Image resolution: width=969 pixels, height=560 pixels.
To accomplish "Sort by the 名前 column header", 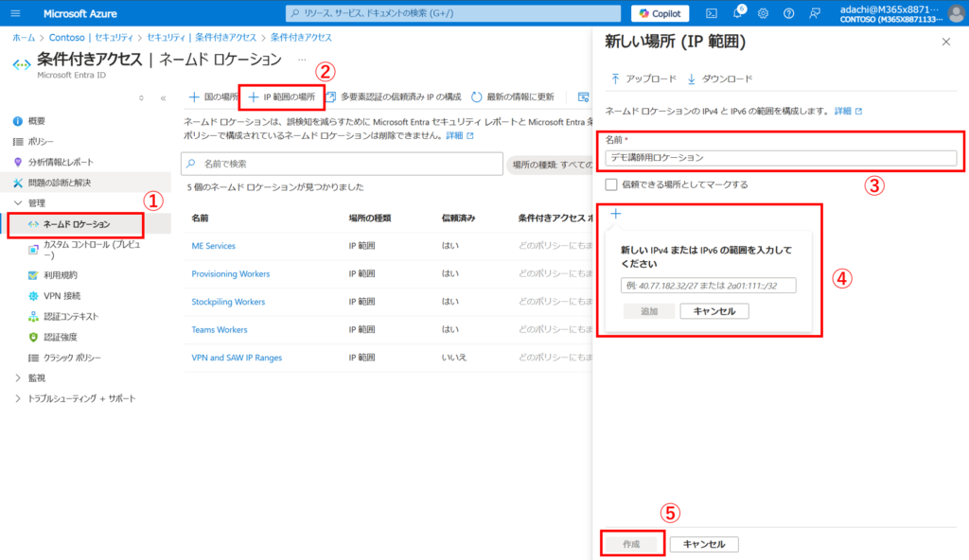I will [x=201, y=218].
